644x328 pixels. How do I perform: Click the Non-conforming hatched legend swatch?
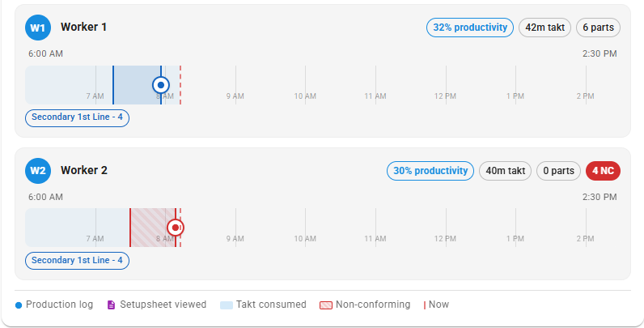(326, 305)
